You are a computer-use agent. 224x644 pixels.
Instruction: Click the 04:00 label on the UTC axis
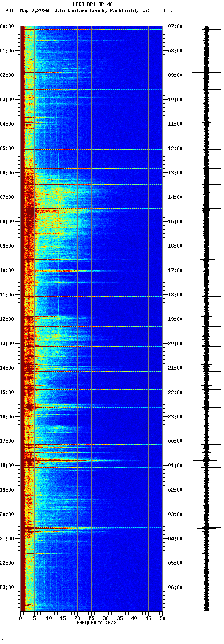[175, 539]
